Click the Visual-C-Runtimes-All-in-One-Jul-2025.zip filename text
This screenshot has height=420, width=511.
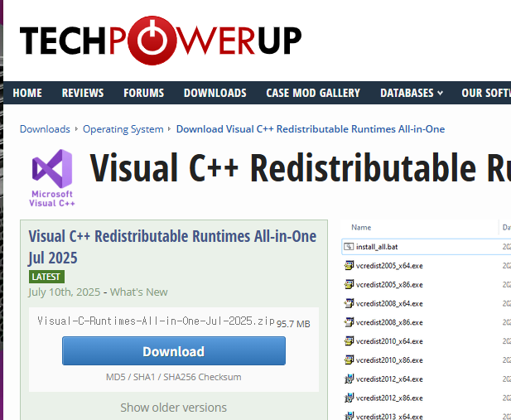tap(156, 321)
